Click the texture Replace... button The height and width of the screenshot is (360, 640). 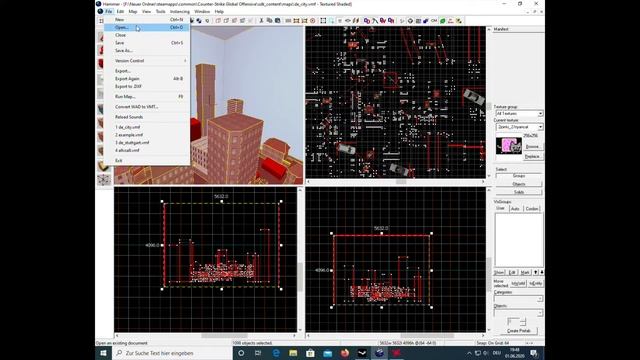point(533,156)
